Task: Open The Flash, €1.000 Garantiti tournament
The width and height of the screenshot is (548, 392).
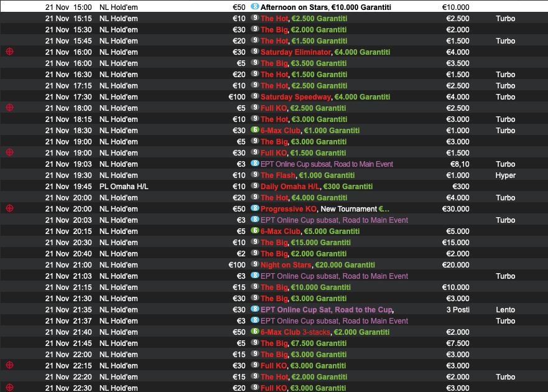Action: pyautogui.click(x=307, y=175)
